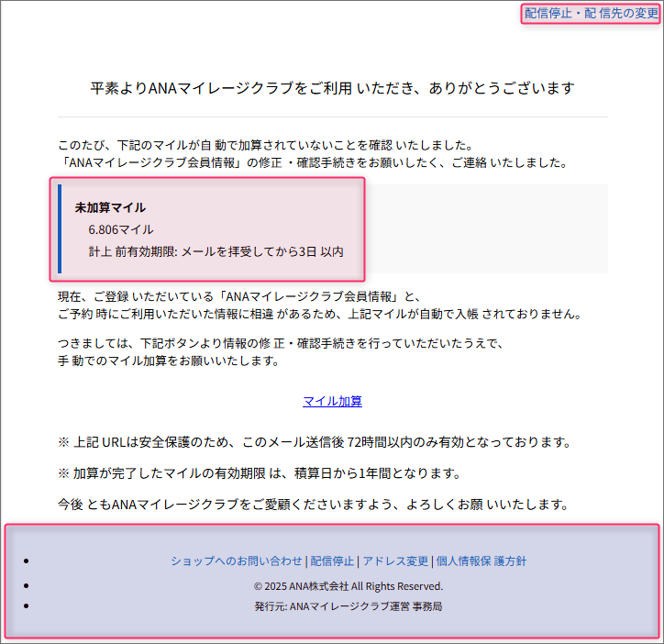The width and height of the screenshot is (664, 644).
Task: Click the 配信停止 footer link
Action: [332, 561]
